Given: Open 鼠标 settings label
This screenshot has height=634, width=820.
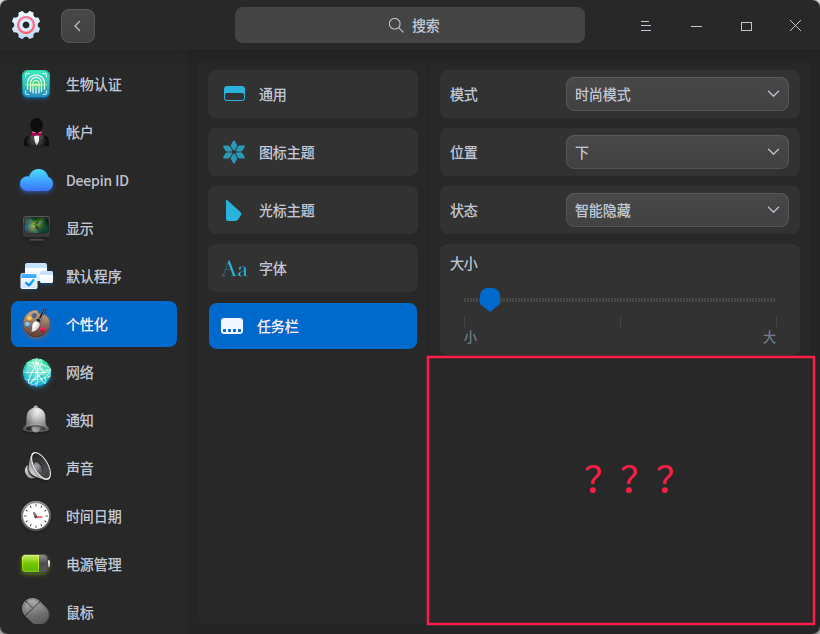Looking at the screenshot, I should click(79, 613).
